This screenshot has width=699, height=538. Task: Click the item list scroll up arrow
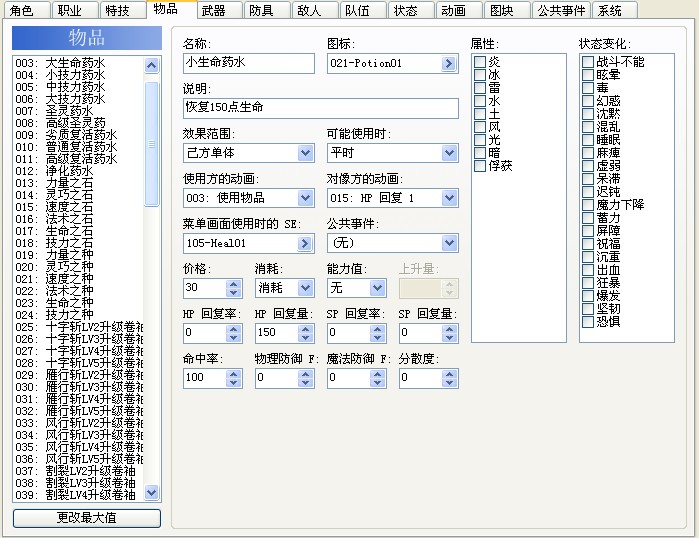tap(152, 66)
